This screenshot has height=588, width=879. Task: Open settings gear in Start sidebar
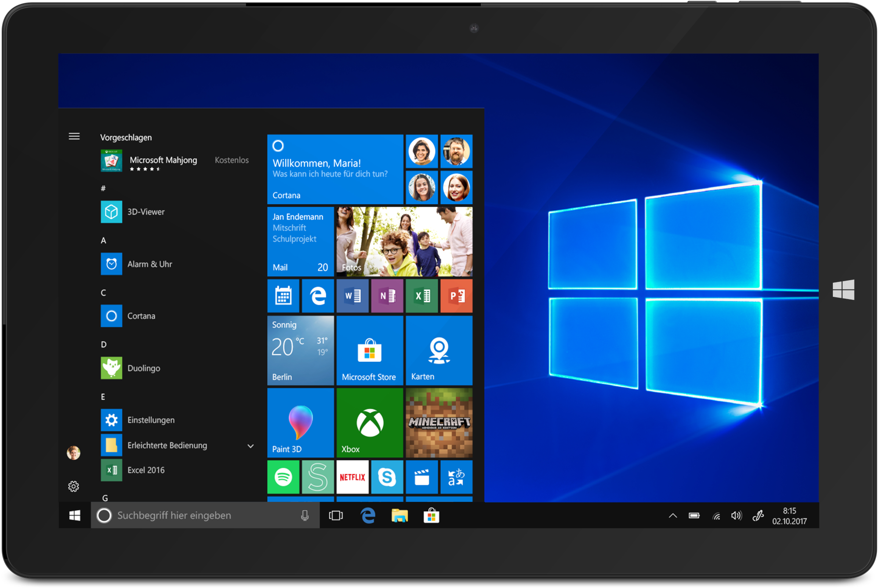click(x=73, y=486)
